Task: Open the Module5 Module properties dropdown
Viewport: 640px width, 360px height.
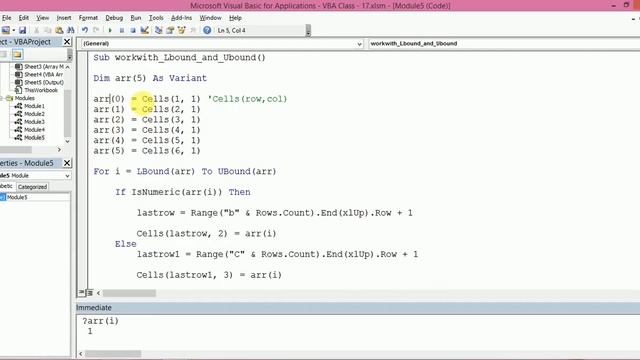Action: click(x=35, y=176)
